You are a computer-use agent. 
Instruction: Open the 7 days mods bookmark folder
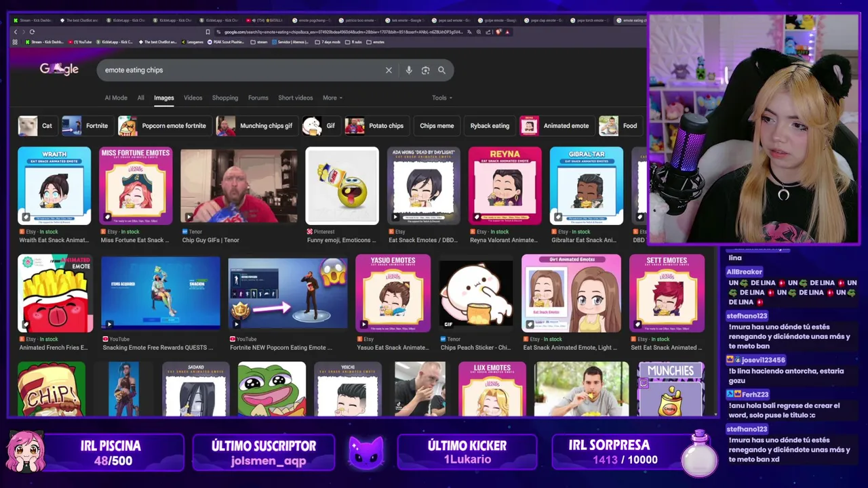[x=328, y=42]
